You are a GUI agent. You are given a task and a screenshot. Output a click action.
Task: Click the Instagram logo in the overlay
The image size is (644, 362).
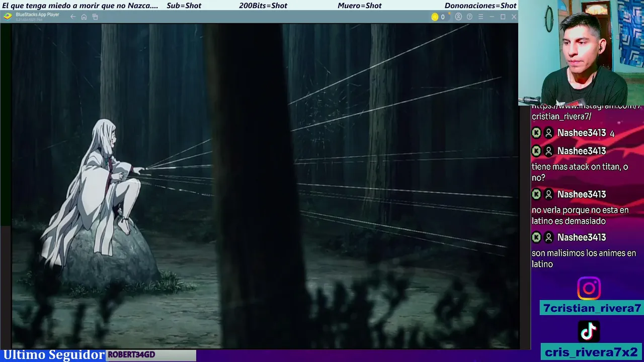pyautogui.click(x=589, y=289)
